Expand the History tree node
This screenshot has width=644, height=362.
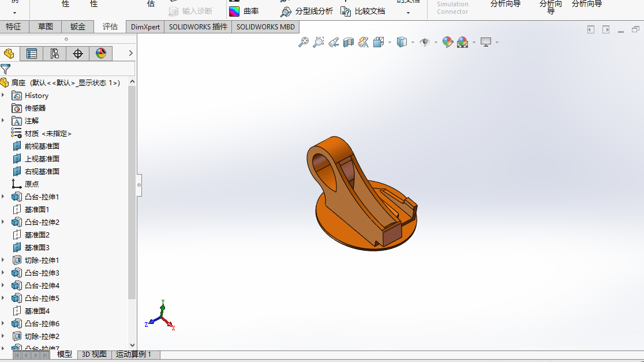click(3, 95)
